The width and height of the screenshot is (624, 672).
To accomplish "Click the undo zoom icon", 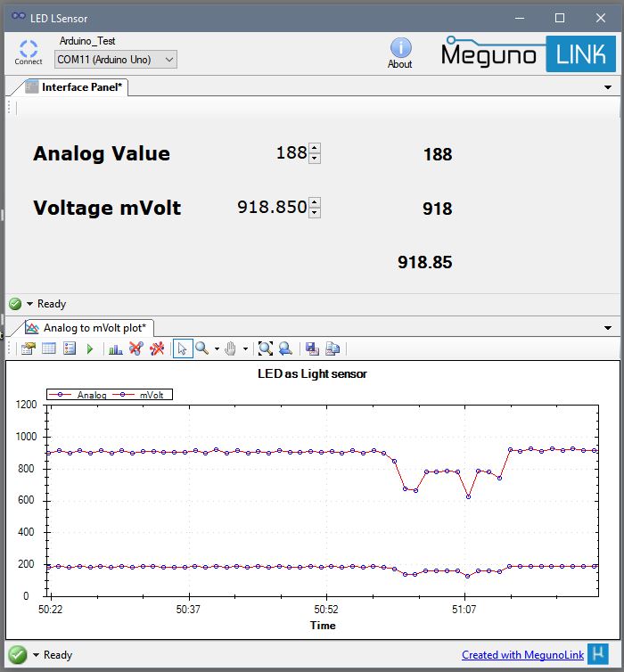I will pos(285,348).
